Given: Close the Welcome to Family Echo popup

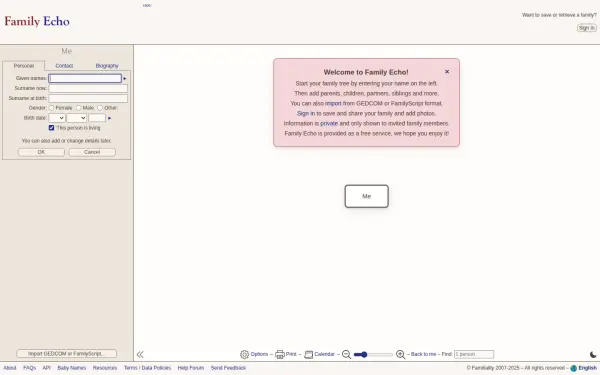Looking at the screenshot, I should (x=447, y=72).
